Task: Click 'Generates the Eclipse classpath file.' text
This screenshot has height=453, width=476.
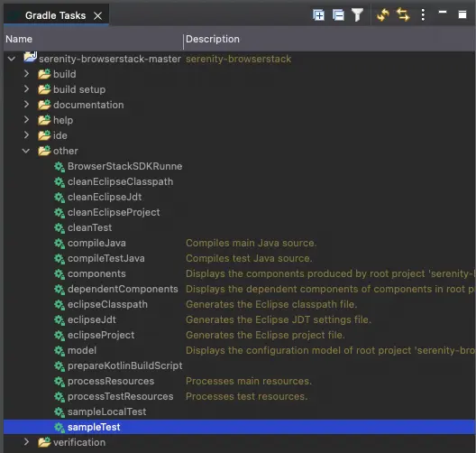Action: [x=271, y=304]
